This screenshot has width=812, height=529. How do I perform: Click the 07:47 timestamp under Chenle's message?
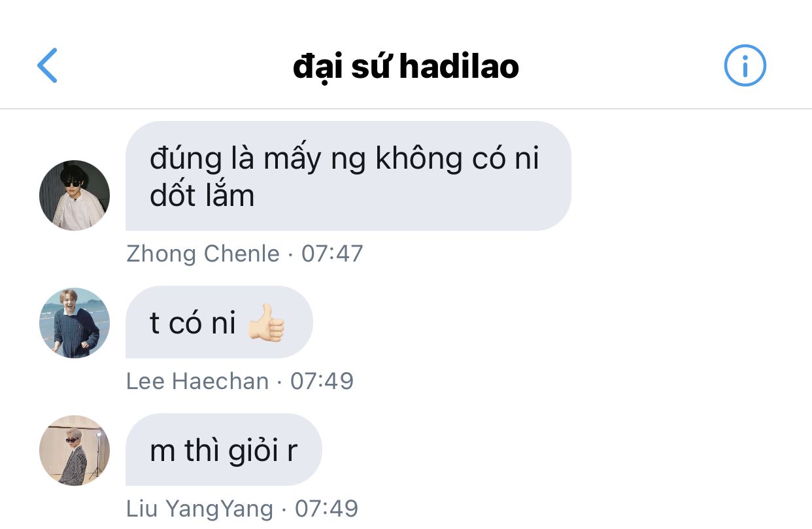tap(332, 254)
